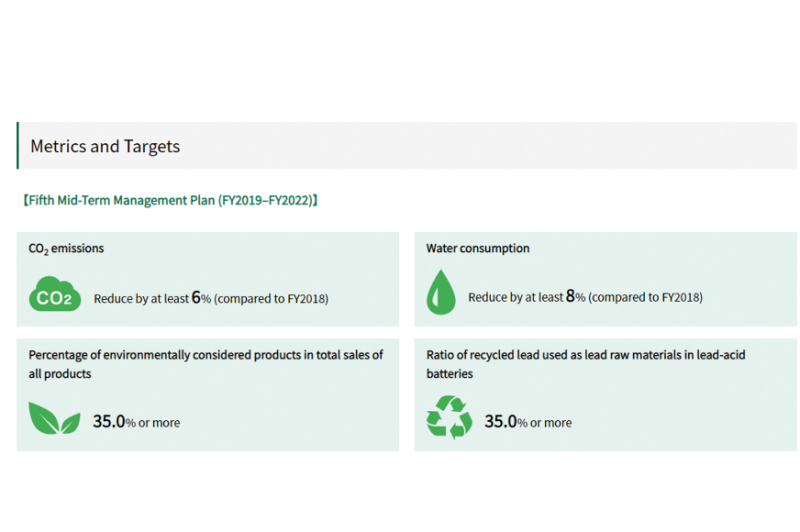Image resolution: width=800 pixels, height=532 pixels.
Task: Click "35.0% or more" beside the recycling icon
Action: [x=528, y=422]
